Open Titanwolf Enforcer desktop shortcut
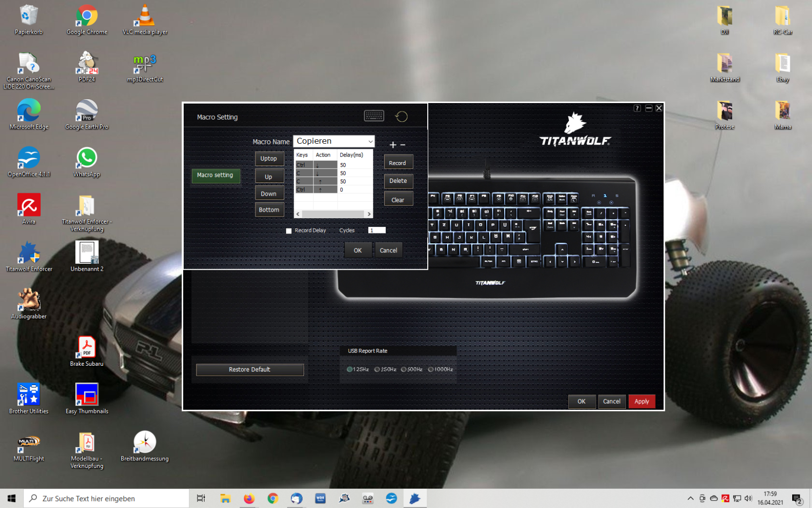 [x=29, y=257]
